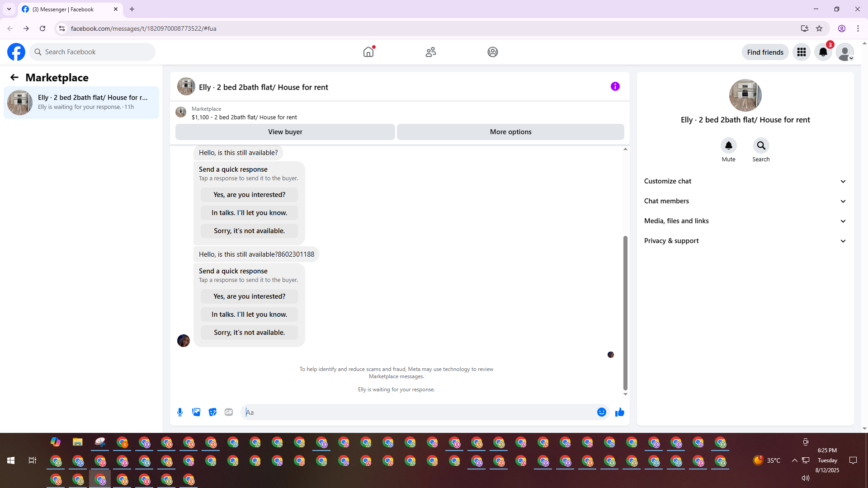Send a thumbs-up like
Viewport: 868px width, 488px height.
tap(619, 412)
